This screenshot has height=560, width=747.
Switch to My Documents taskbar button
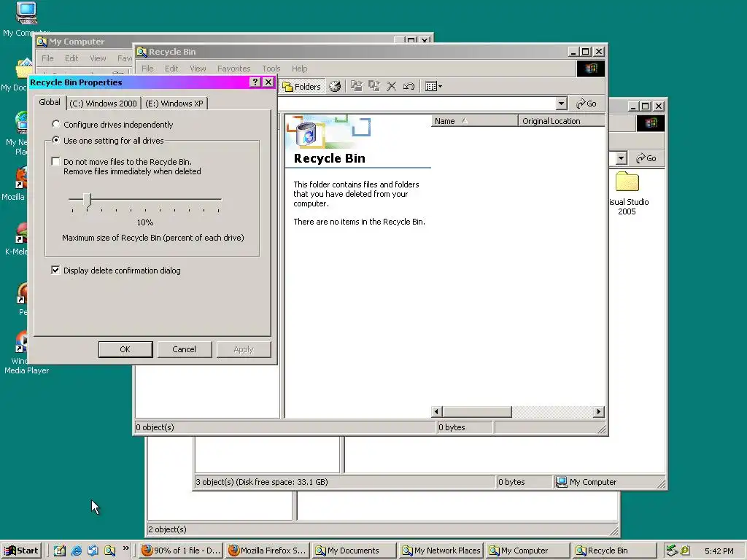[x=354, y=551]
